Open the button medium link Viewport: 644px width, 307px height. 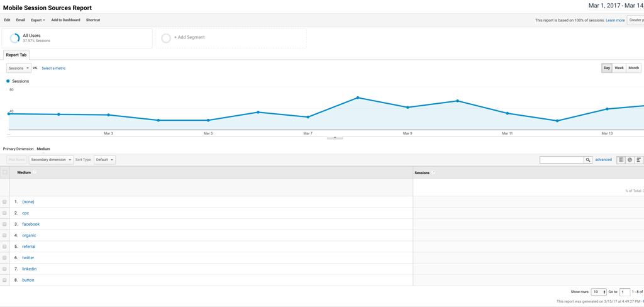pyautogui.click(x=28, y=280)
